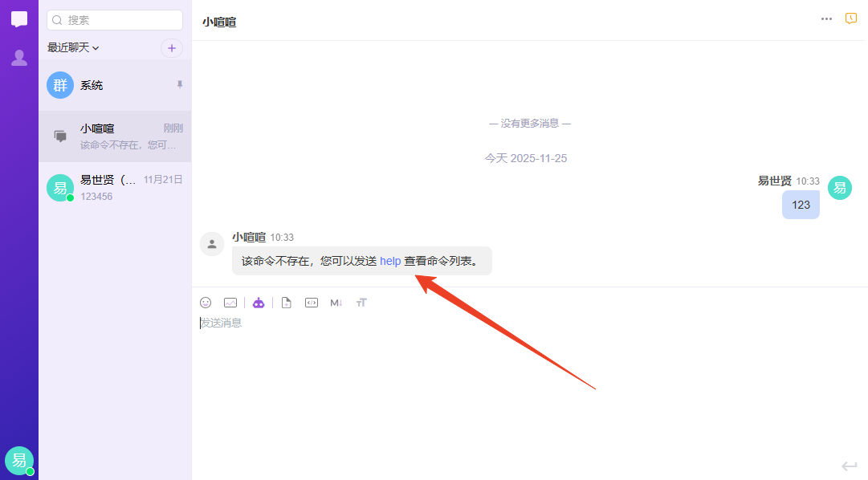Viewport: 868px width, 480px height.
Task: Click the file upload icon
Action: pos(287,303)
